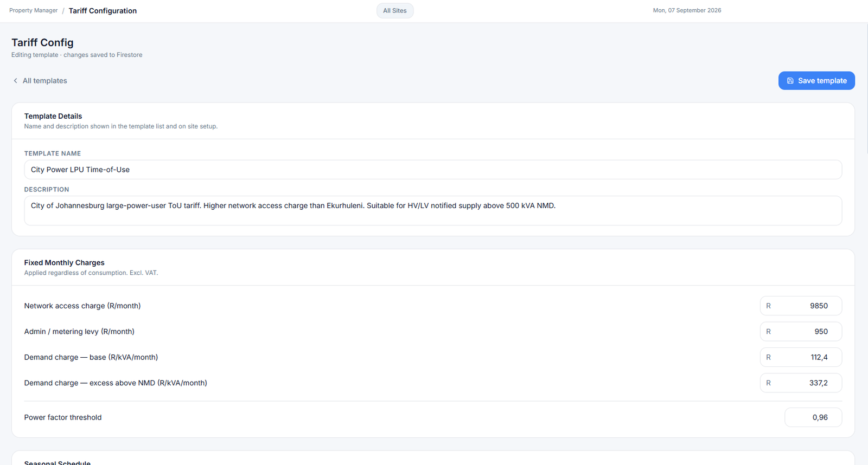Click the 'Fixed Monthly Charges' section heading
This screenshot has width=868, height=465.
point(64,262)
